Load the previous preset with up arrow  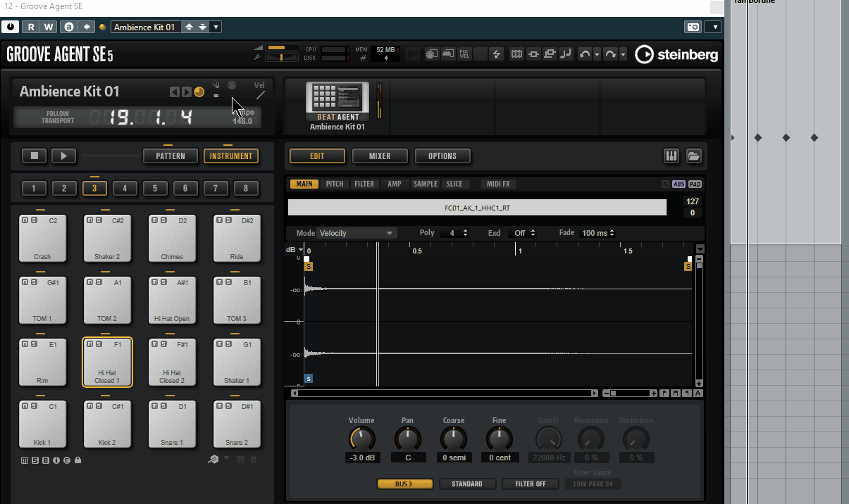tap(189, 27)
